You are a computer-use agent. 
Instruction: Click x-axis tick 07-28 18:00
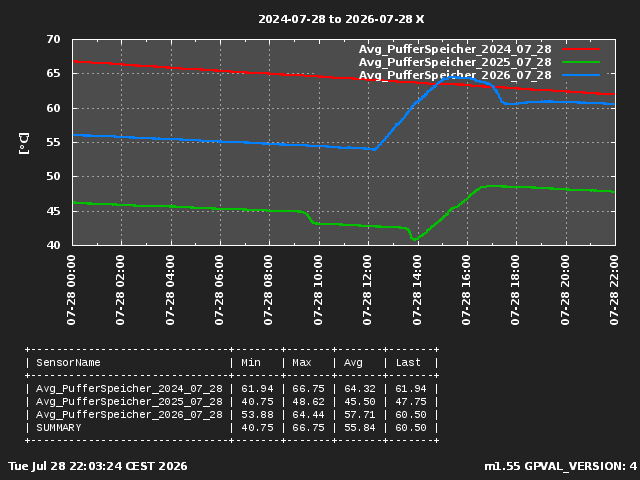[x=516, y=290]
